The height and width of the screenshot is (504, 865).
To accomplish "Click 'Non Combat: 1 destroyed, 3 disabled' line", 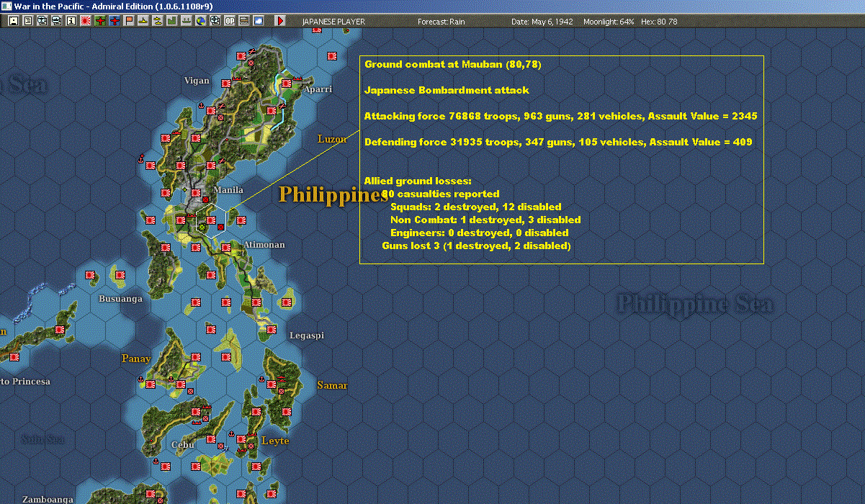I will coord(485,220).
